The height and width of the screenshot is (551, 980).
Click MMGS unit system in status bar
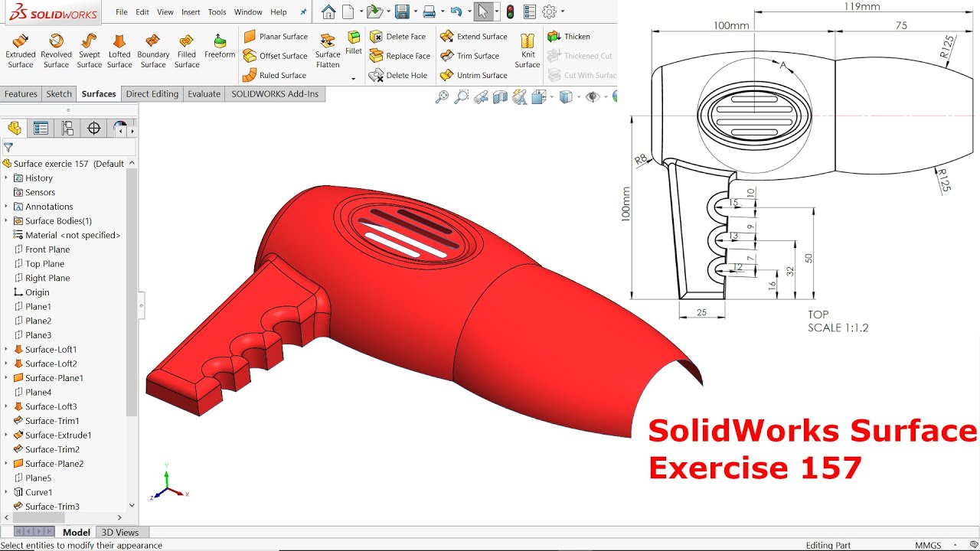coord(928,546)
